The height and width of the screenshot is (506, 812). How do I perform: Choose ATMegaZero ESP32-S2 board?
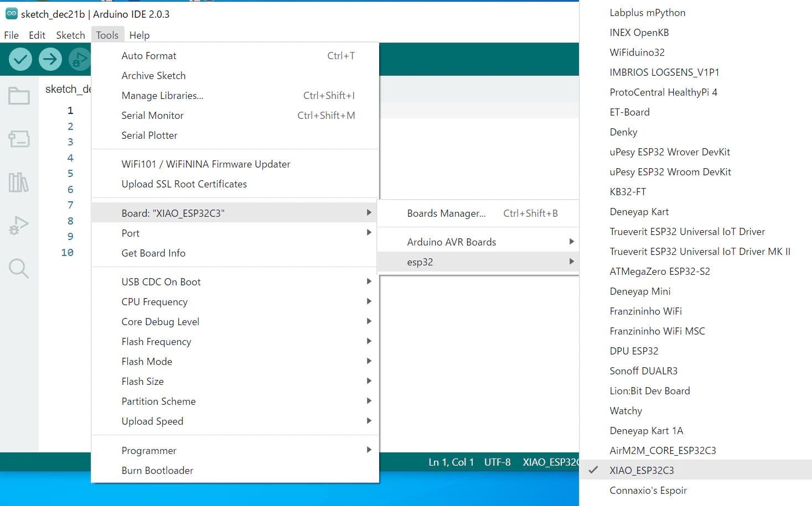coord(696,271)
